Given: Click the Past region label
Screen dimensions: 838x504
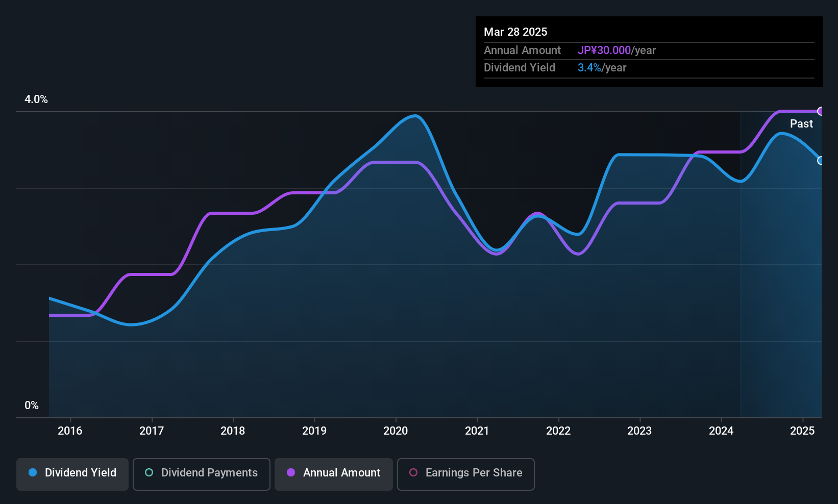Looking at the screenshot, I should [x=801, y=123].
